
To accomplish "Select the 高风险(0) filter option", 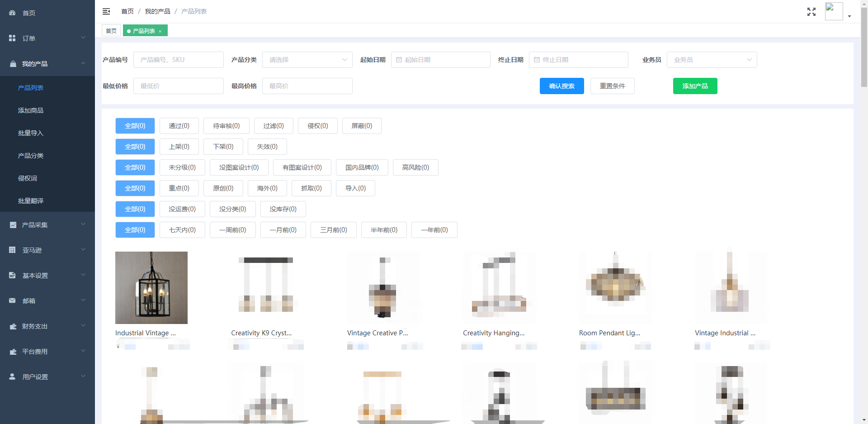I will pyautogui.click(x=415, y=167).
